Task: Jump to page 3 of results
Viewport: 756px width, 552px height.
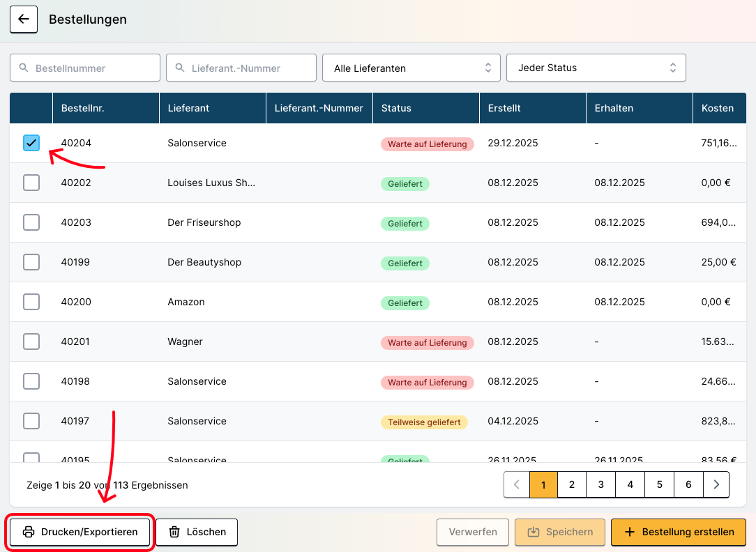Action: tap(600, 484)
